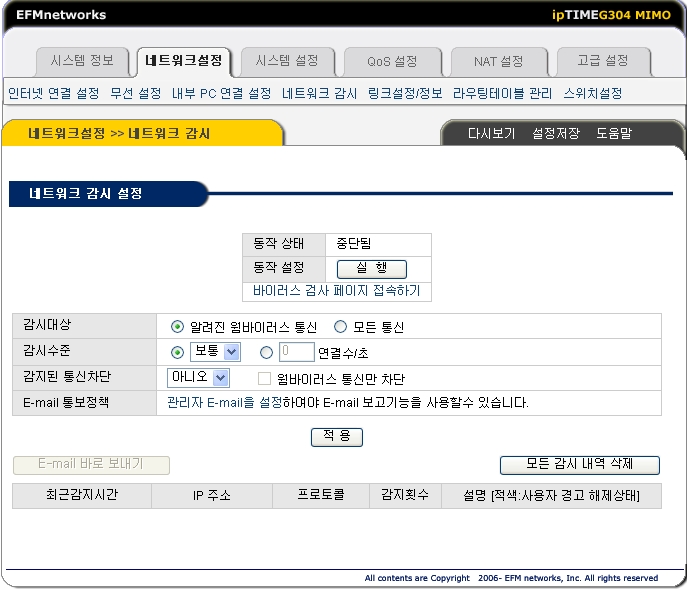Click 모든 감시 내역 삭제 button
Screen dimensions: 687x589
click(x=579, y=465)
